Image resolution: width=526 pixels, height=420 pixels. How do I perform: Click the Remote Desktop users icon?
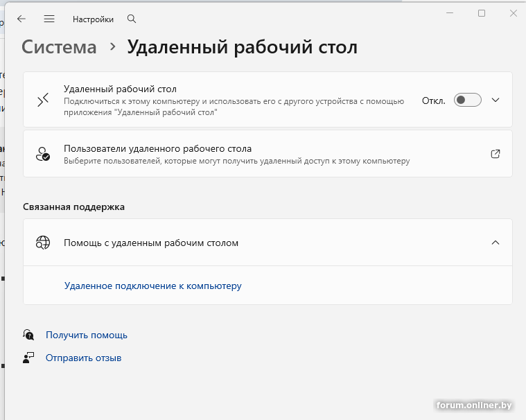pos(44,154)
